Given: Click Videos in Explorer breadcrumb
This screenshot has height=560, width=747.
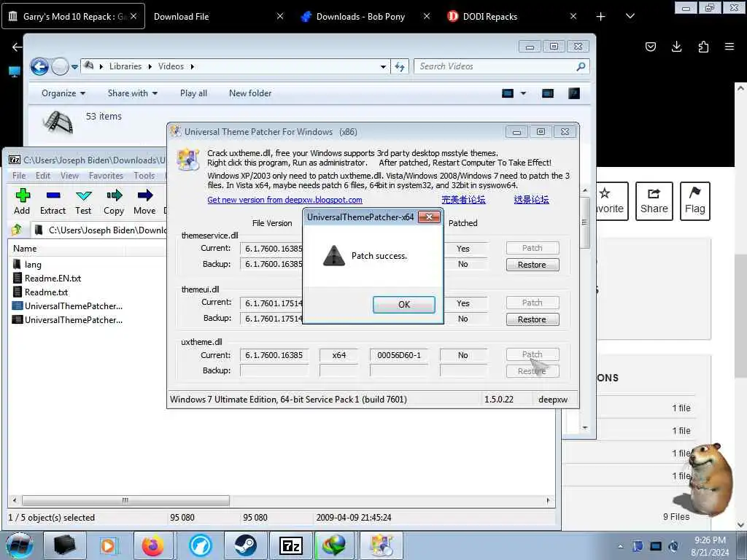Looking at the screenshot, I should click(171, 66).
